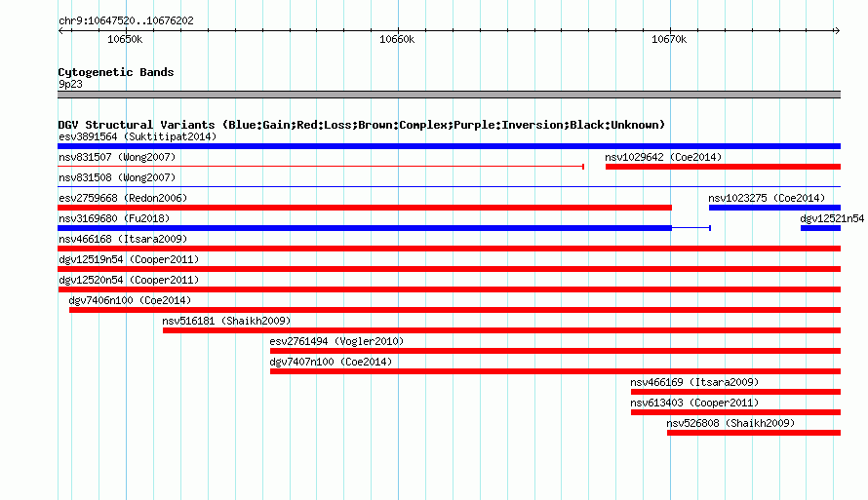Select the red nsv466169 loss bar
This screenshot has height=500, width=868.
pyautogui.click(x=735, y=392)
